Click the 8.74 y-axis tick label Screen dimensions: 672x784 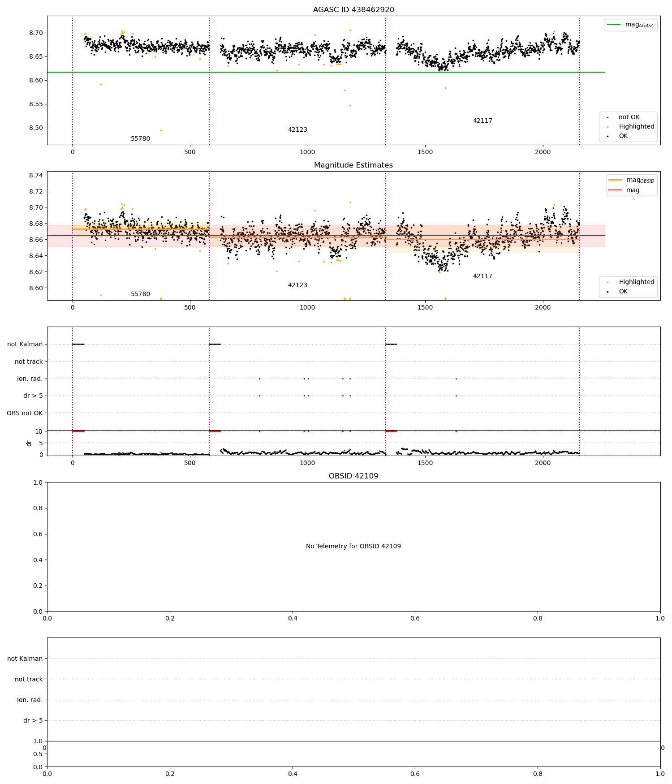(x=36, y=175)
